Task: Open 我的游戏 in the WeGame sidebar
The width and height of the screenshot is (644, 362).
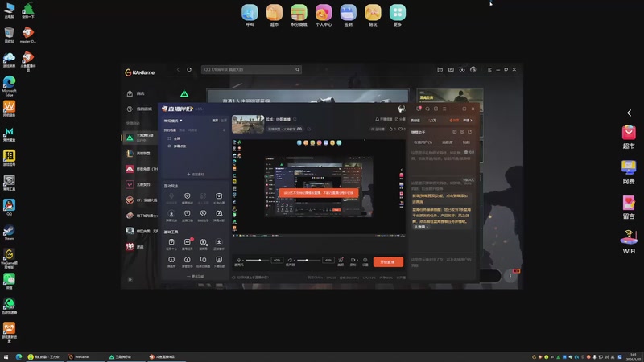Action: point(139,109)
